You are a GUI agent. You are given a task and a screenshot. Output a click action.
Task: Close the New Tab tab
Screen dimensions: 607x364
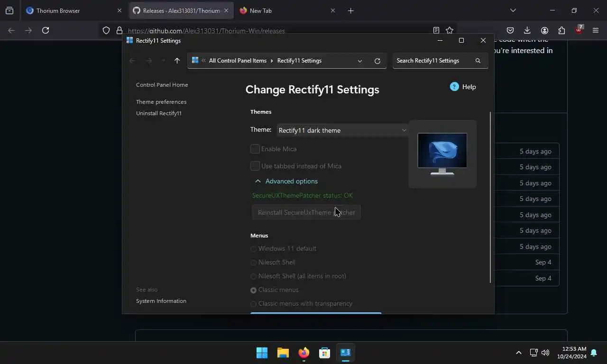pos(333,10)
